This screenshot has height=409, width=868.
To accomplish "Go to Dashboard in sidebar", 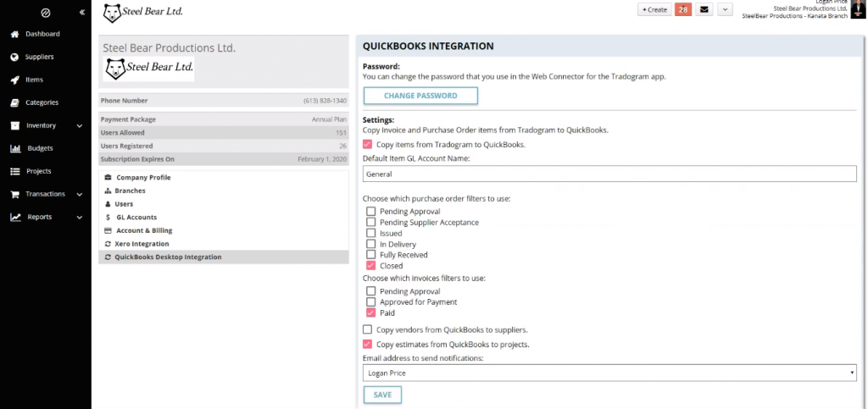I will coord(42,34).
